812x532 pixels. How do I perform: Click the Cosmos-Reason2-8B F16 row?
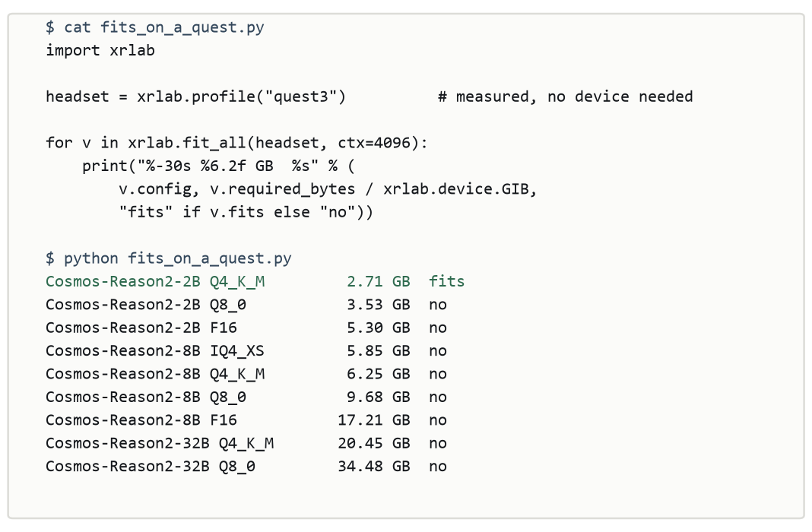click(x=246, y=420)
